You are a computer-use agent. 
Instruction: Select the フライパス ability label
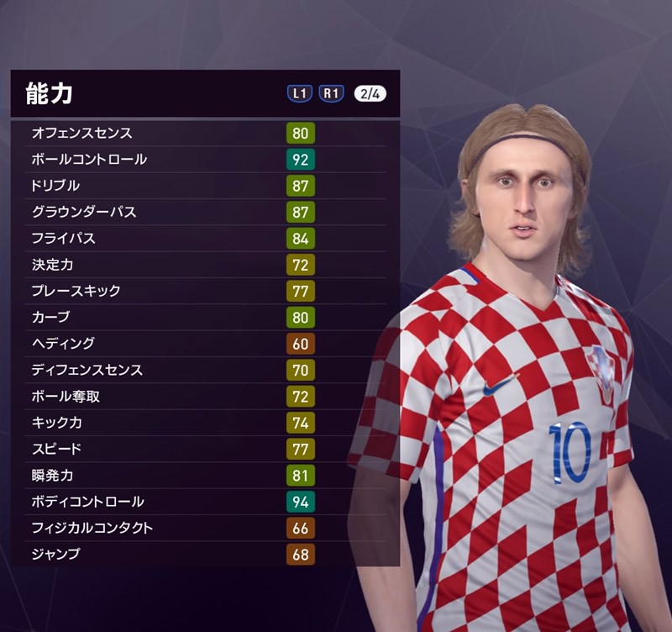point(64,239)
